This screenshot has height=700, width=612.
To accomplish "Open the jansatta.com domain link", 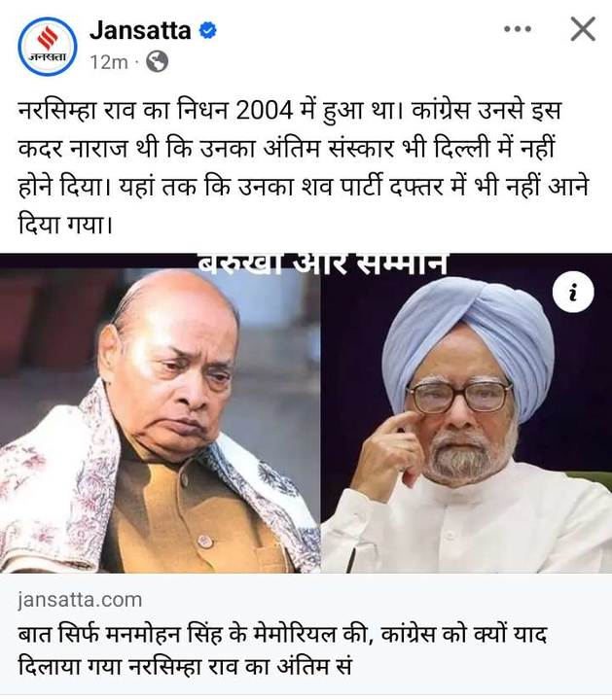I will point(80,600).
